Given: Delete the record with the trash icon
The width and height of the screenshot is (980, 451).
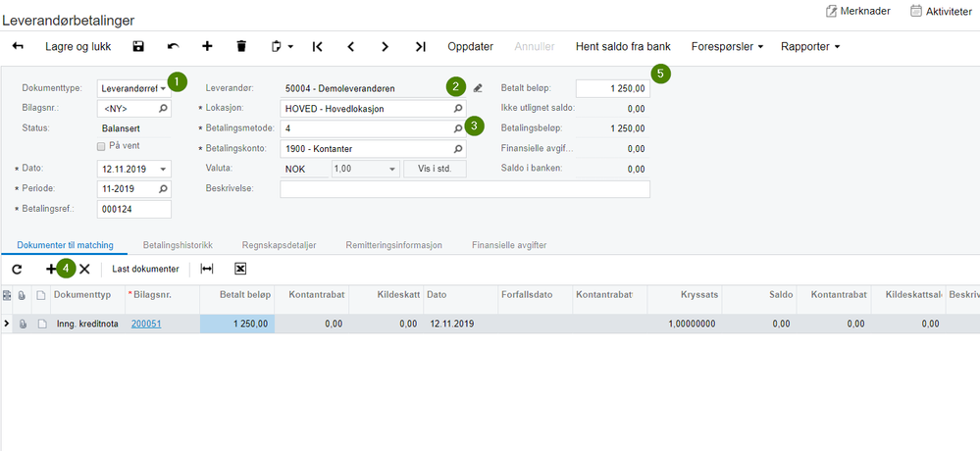Looking at the screenshot, I should pyautogui.click(x=241, y=46).
